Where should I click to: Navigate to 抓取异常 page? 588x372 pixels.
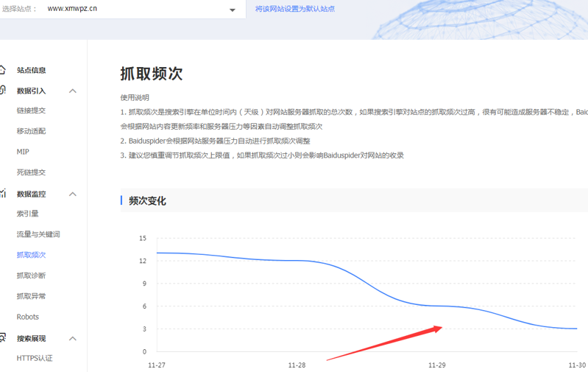[x=31, y=296]
